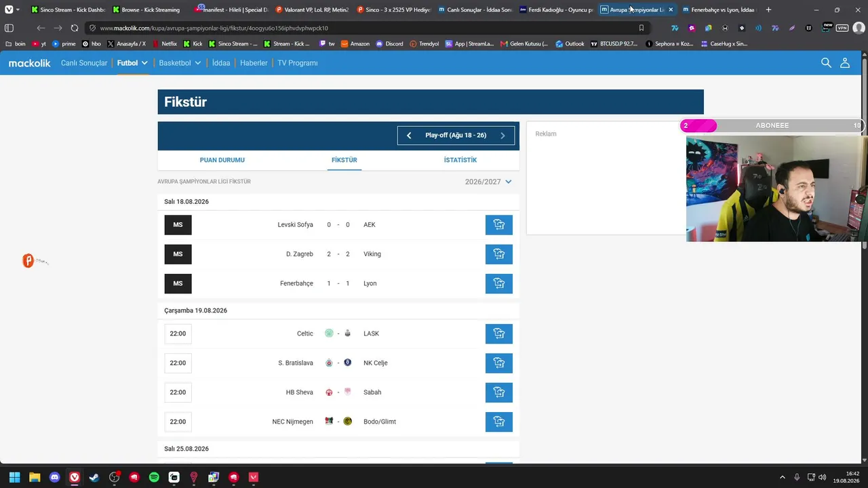Bookmark this page from the address bar
This screenshot has height=488, width=868.
pos(642,28)
